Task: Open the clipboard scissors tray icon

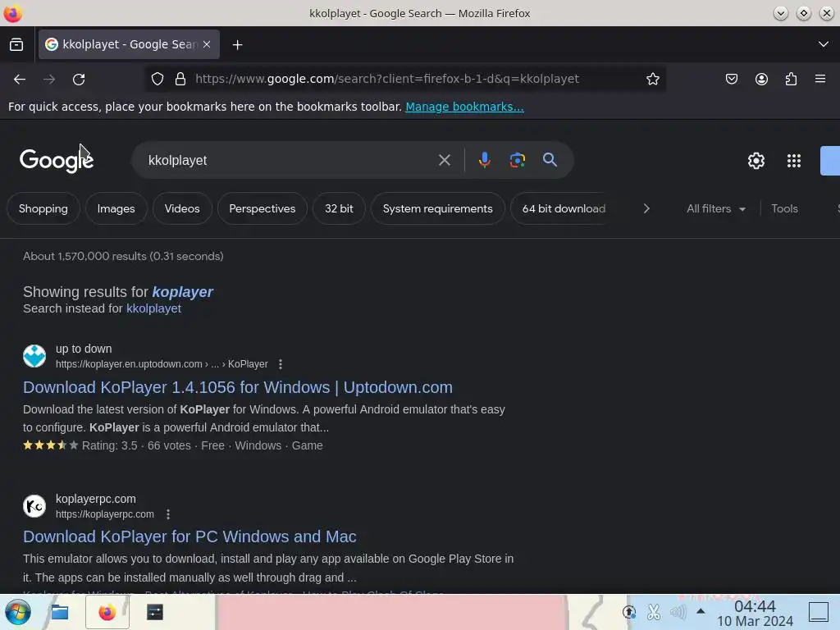Action: pyautogui.click(x=654, y=612)
